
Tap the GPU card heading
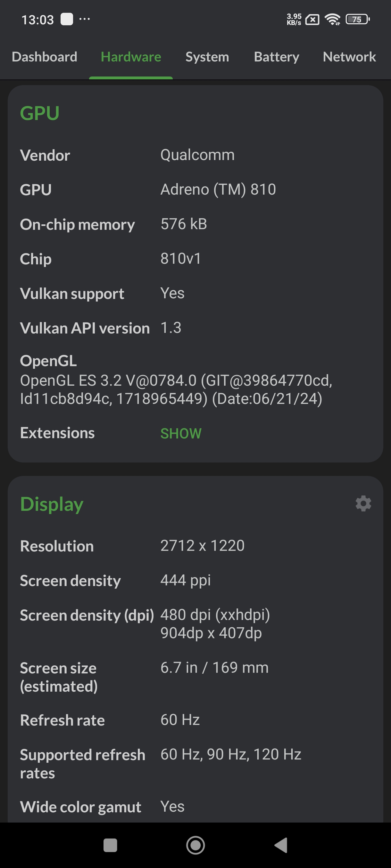click(40, 113)
